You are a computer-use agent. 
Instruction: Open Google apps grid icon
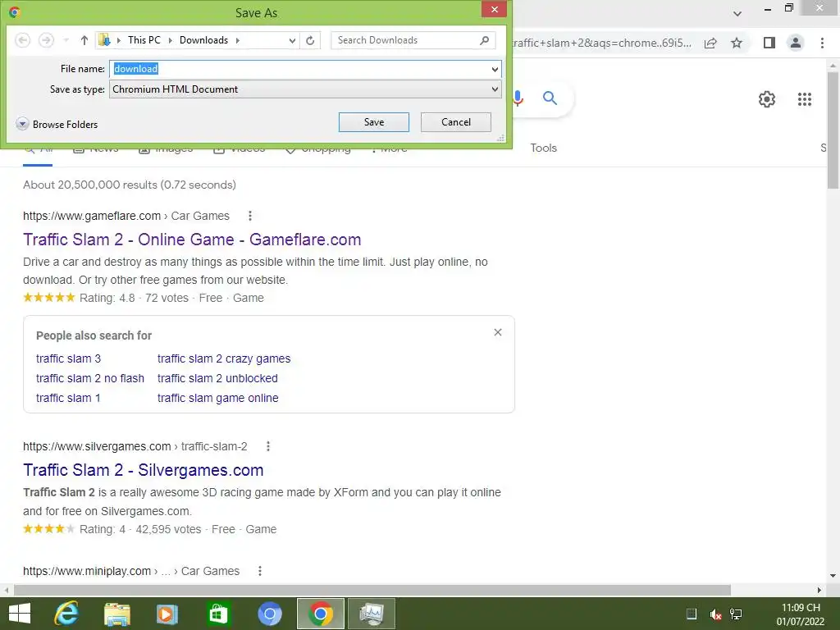tap(804, 99)
